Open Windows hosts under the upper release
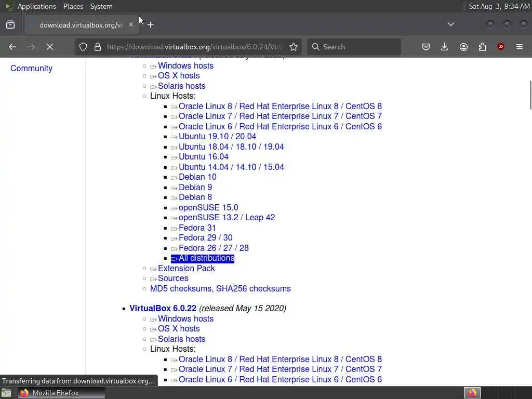The height and width of the screenshot is (399, 532). point(185,66)
